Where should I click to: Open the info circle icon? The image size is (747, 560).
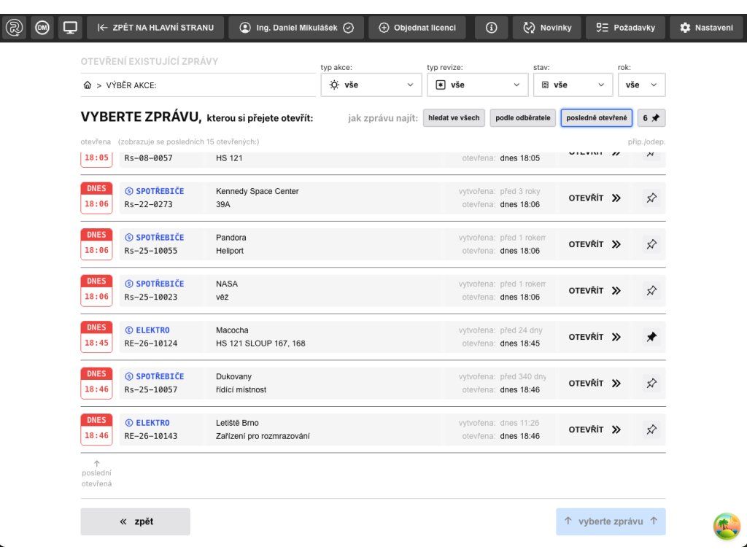click(x=491, y=28)
